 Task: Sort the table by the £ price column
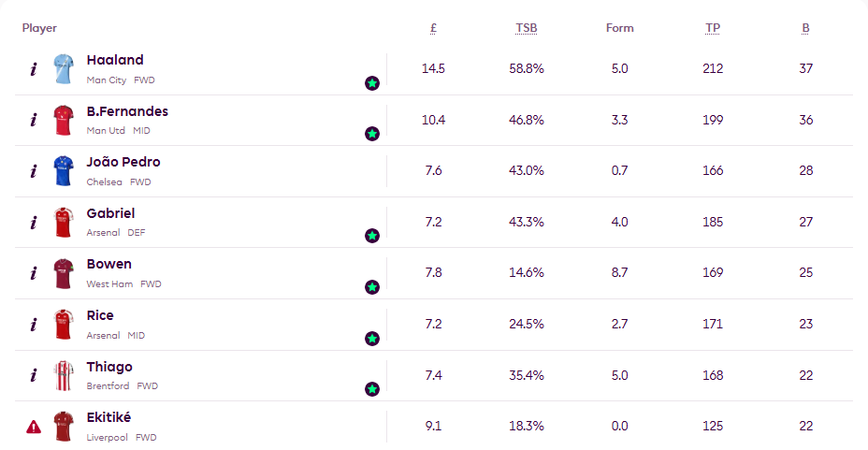click(x=434, y=28)
